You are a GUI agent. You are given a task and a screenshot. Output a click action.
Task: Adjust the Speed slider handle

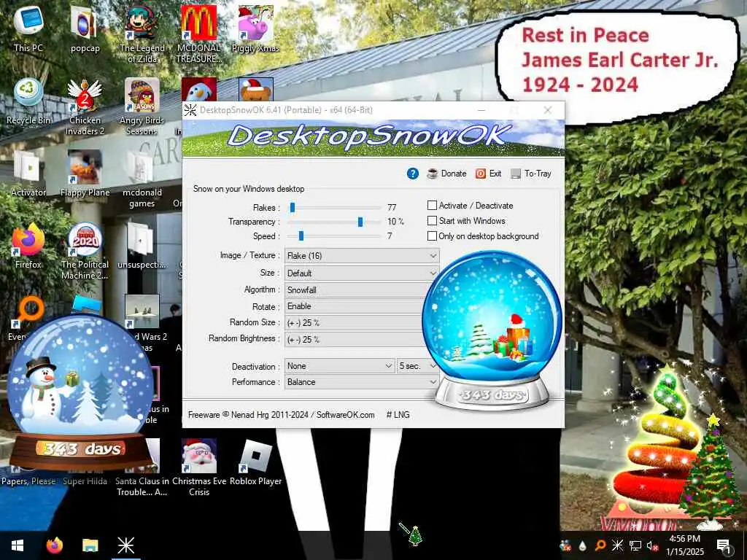click(x=301, y=236)
